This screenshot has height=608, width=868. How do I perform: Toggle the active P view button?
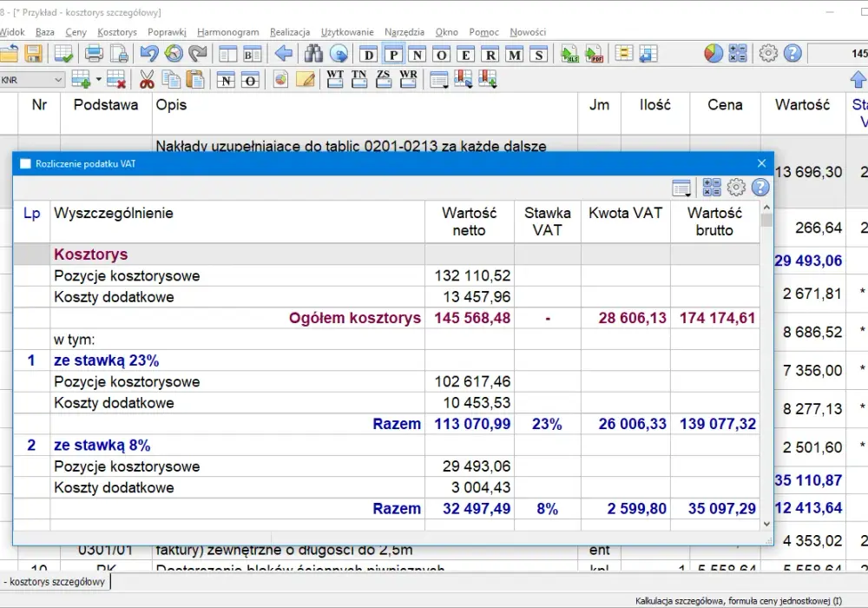(x=393, y=54)
